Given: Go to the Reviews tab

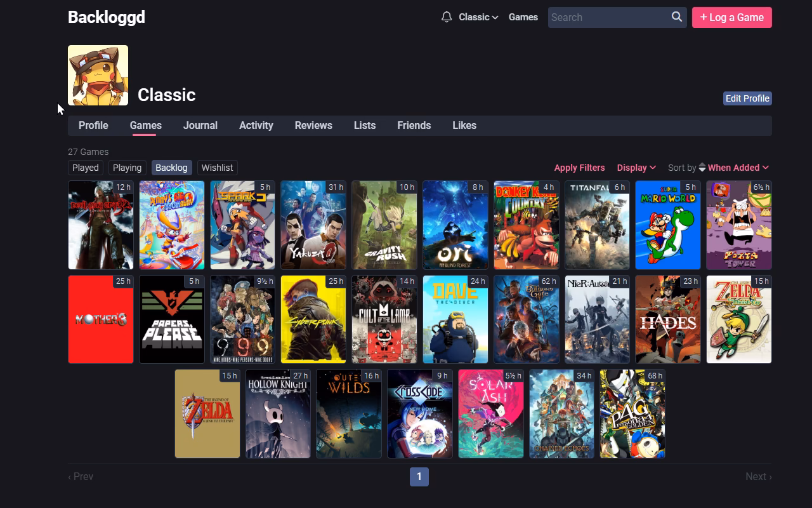Looking at the screenshot, I should tap(313, 125).
